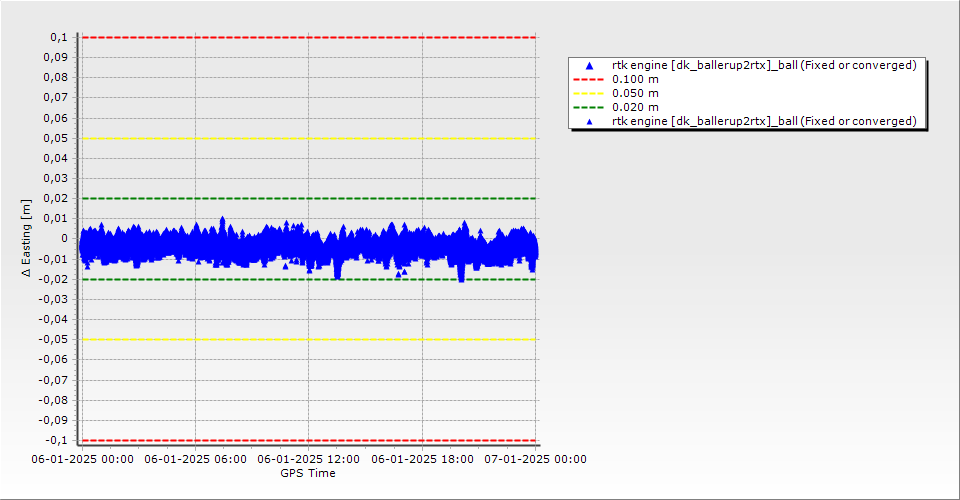Click the GPS Time axis title
Screen dimensions: 960x500
coord(308,473)
